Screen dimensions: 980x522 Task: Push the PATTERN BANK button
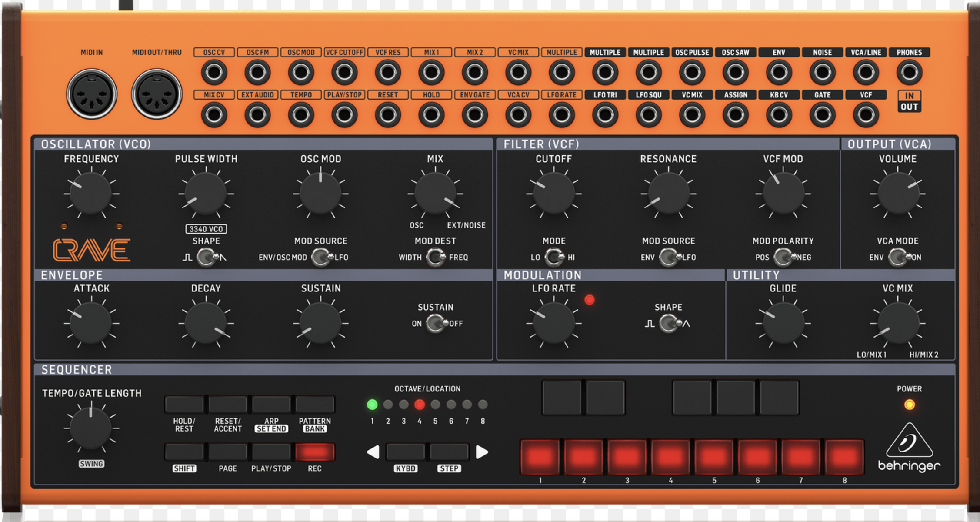(315, 404)
